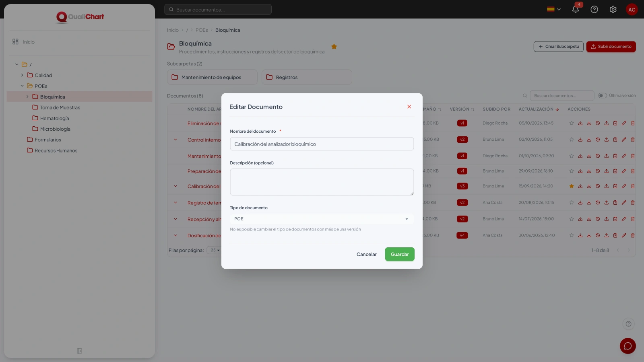Unfavorite the starred Calibración row
Screen dimensions: 644x362
click(572, 186)
